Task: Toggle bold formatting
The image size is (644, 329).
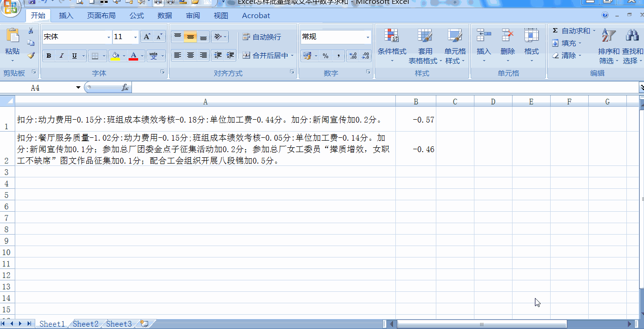Action: point(49,55)
